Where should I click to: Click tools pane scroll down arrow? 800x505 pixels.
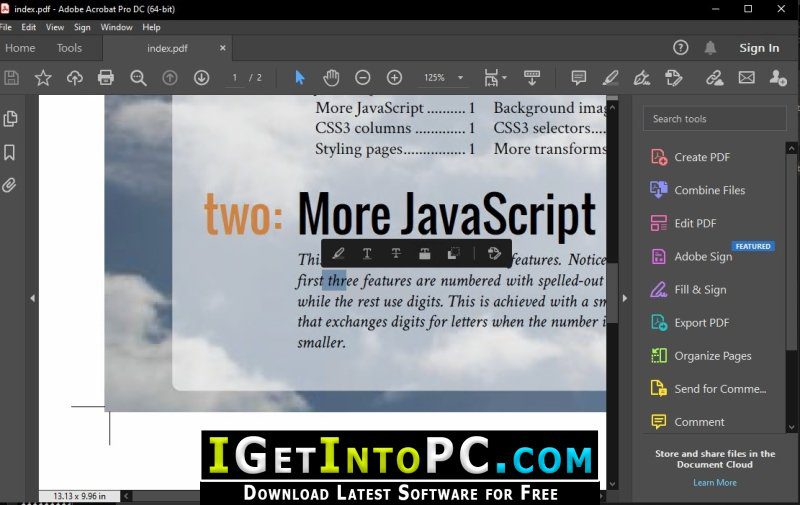coord(791,427)
